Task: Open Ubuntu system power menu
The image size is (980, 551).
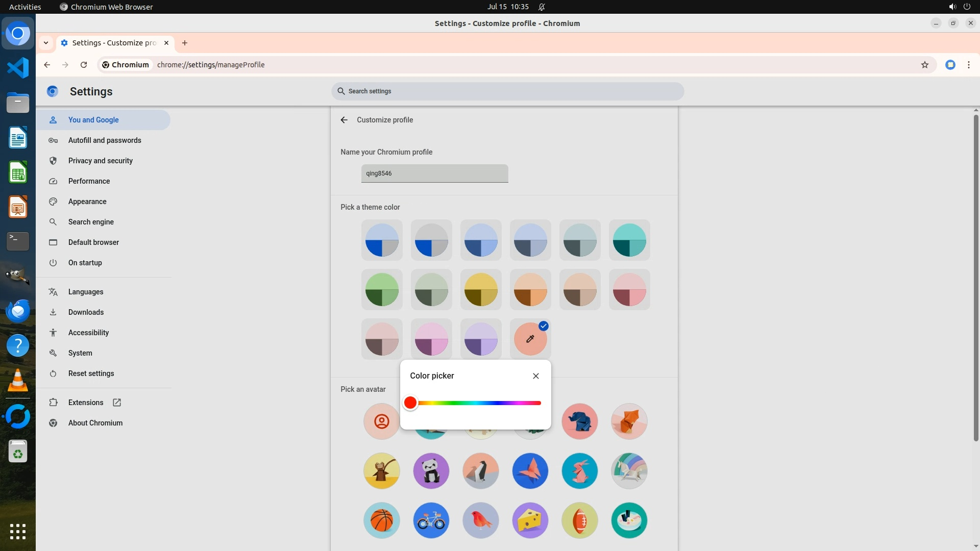Action: (966, 7)
